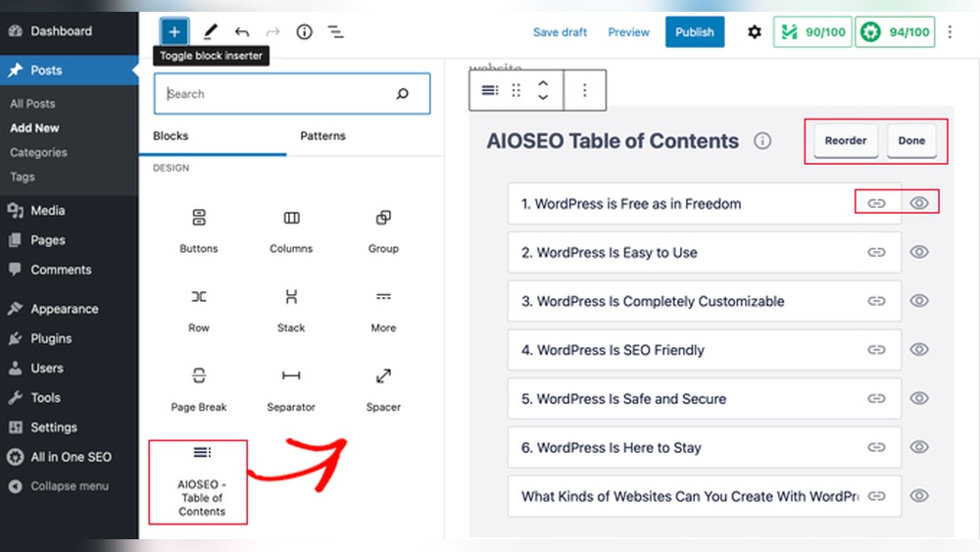Open the 90/100 headline score indicator
Viewport: 980px width, 552px height.
click(812, 32)
